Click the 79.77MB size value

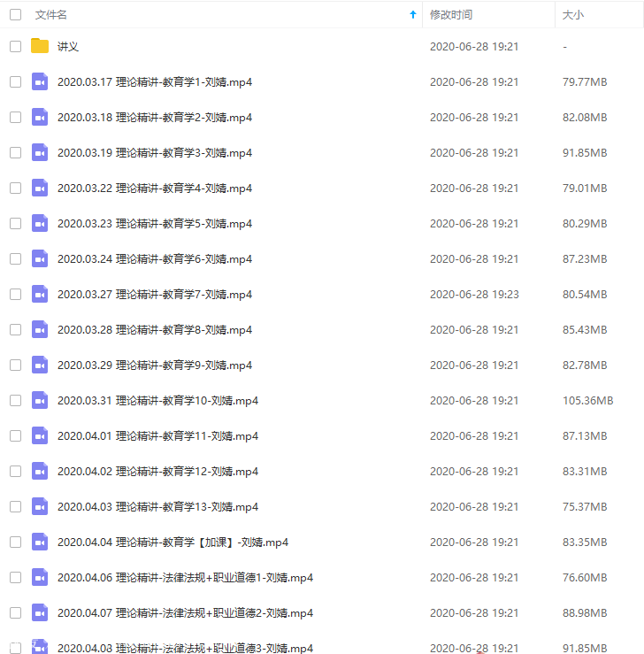pos(585,81)
